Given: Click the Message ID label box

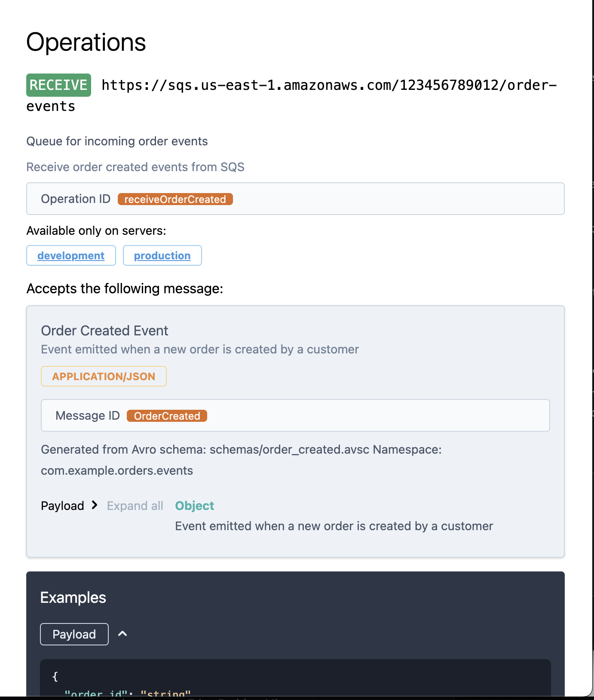Looking at the screenshot, I should click(88, 416).
